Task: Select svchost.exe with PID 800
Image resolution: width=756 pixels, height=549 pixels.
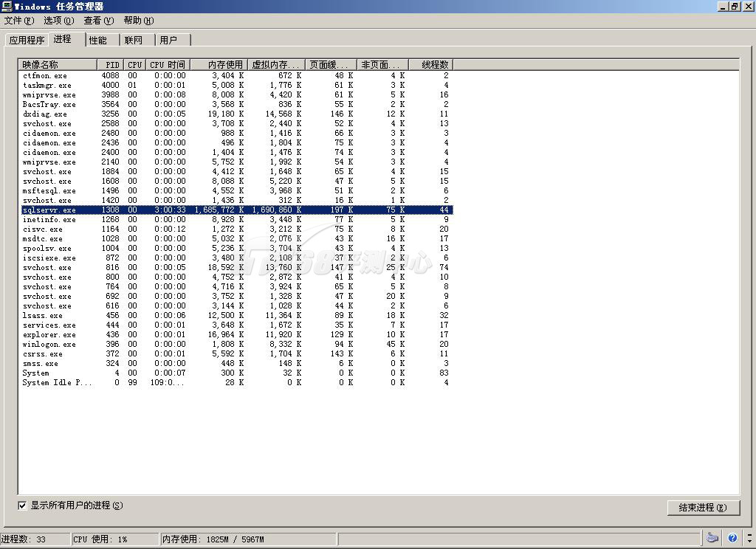Action: 236,277
